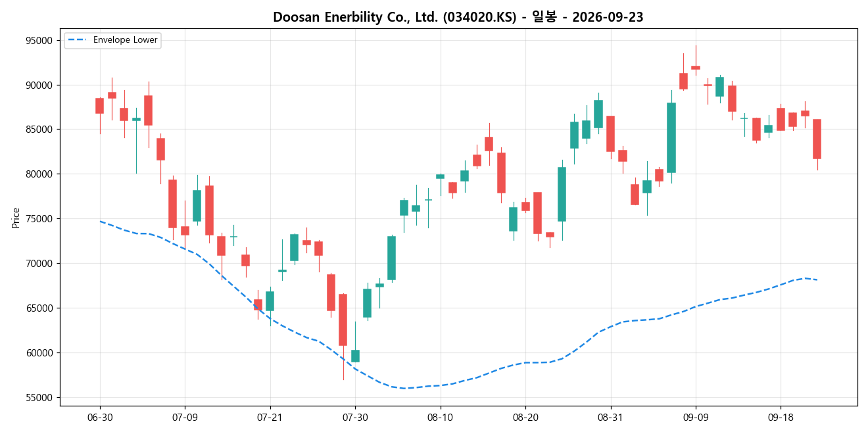The height and width of the screenshot is (434, 868).
Task: Click the 08-10 x-axis date label
Action: (x=440, y=418)
